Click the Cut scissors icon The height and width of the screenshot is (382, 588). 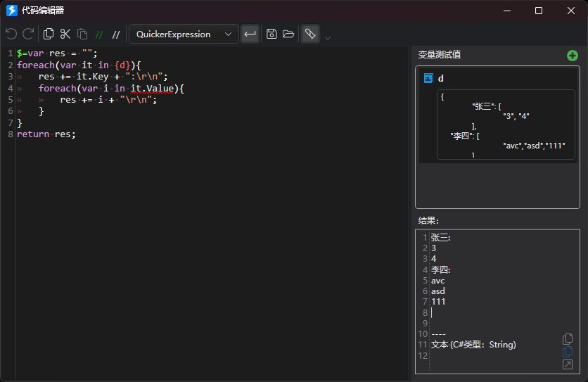point(65,34)
